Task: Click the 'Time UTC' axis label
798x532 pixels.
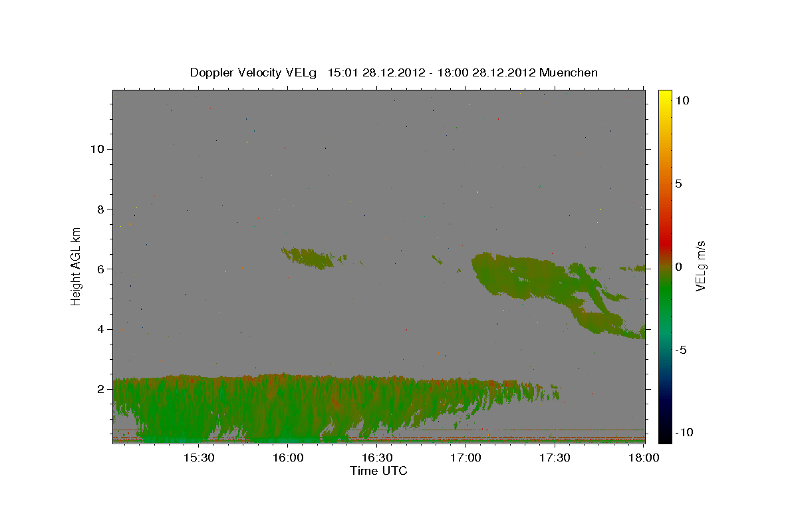Action: pos(378,471)
